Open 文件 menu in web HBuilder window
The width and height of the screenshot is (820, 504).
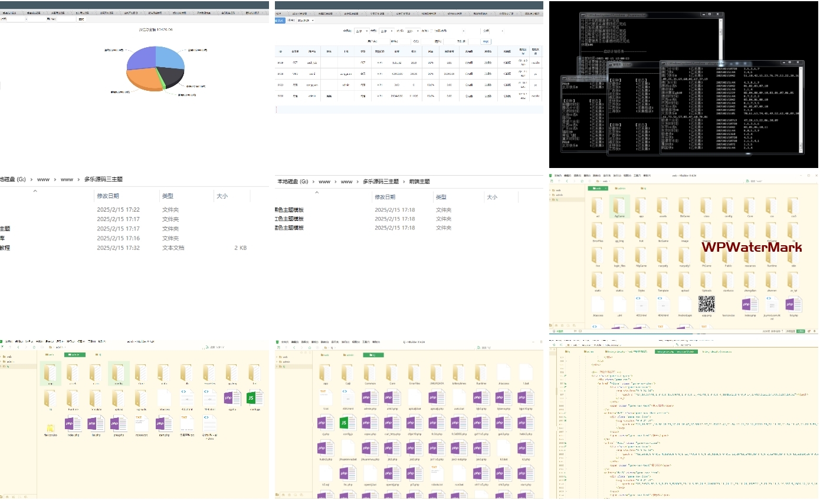(x=557, y=175)
